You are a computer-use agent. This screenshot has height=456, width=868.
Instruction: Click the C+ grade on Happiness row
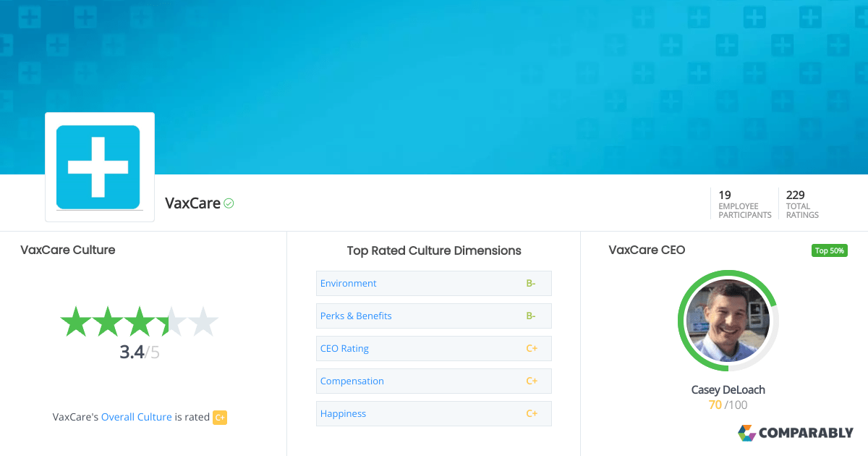pos(532,413)
